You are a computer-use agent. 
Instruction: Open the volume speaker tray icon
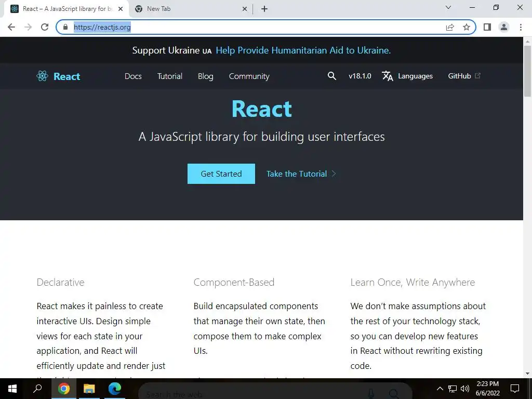465,389
